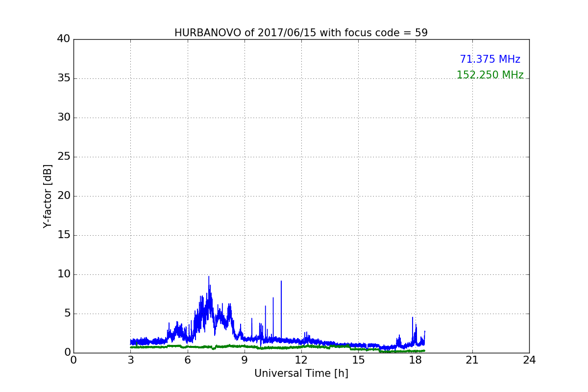This screenshot has width=588, height=392.
Task: Click x-axis tick label 24
Action: (529, 360)
